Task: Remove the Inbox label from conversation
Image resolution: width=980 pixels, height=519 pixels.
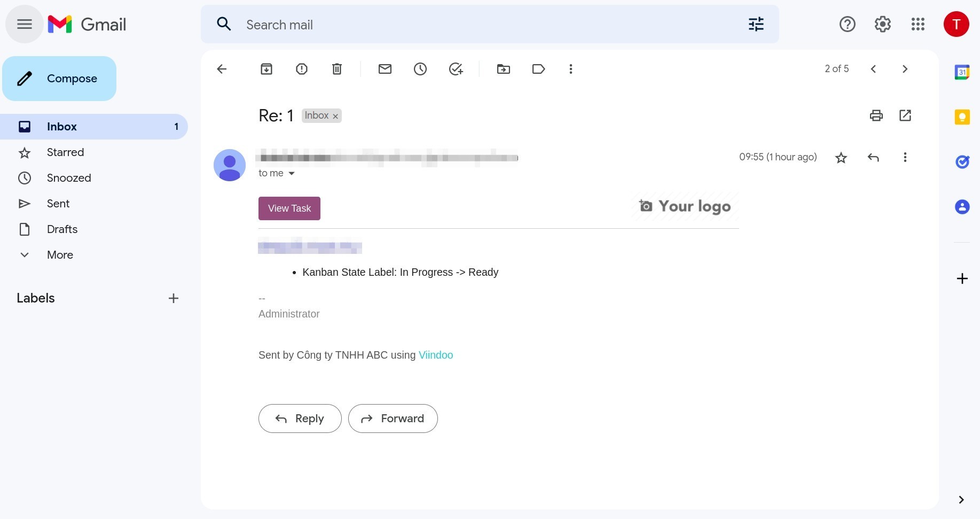Action: [x=335, y=116]
